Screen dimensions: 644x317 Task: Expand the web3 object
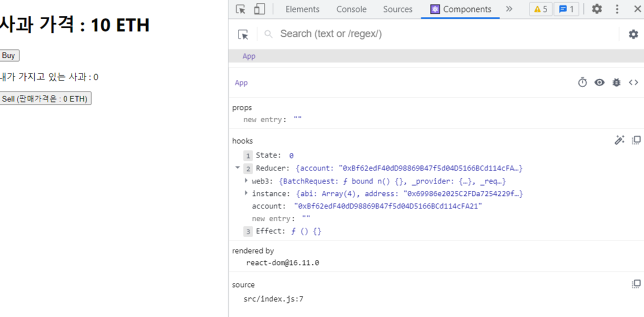[x=246, y=180]
